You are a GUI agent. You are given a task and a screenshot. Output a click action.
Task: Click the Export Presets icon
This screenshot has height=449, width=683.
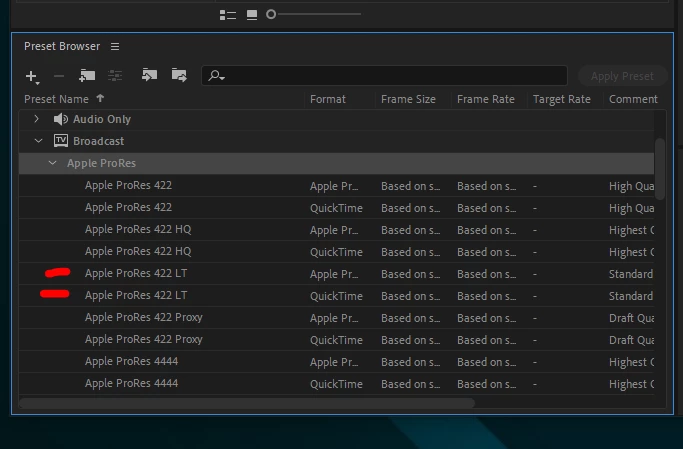[x=179, y=75]
